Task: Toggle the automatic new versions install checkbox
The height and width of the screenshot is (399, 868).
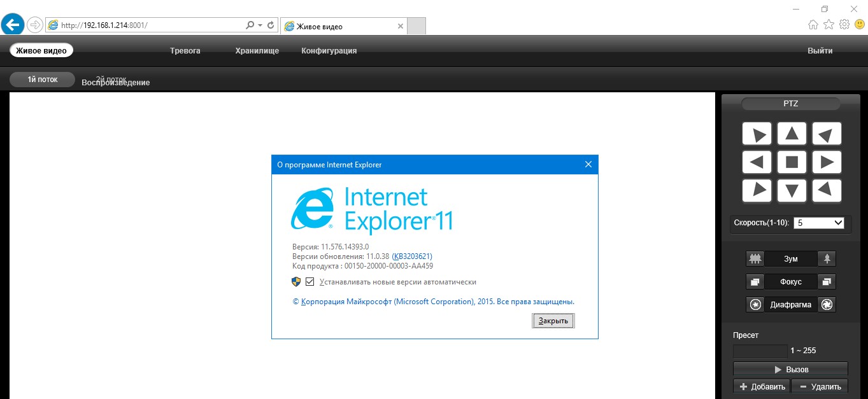Action: pyautogui.click(x=310, y=282)
